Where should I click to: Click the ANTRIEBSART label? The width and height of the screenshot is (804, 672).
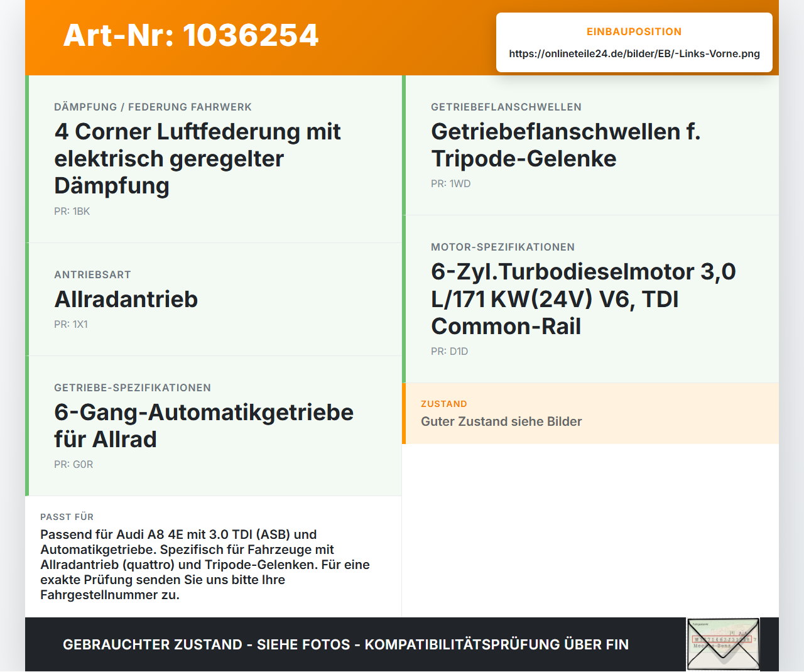click(92, 274)
